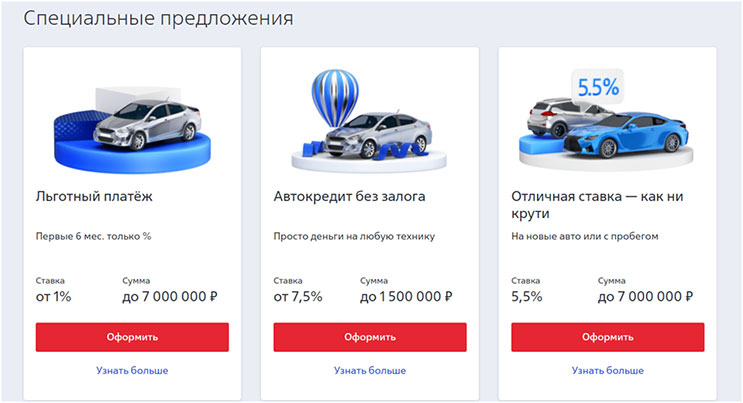Image resolution: width=743 pixels, height=403 pixels.
Task: Click the Специальные предложения section heading
Action: click(x=158, y=19)
